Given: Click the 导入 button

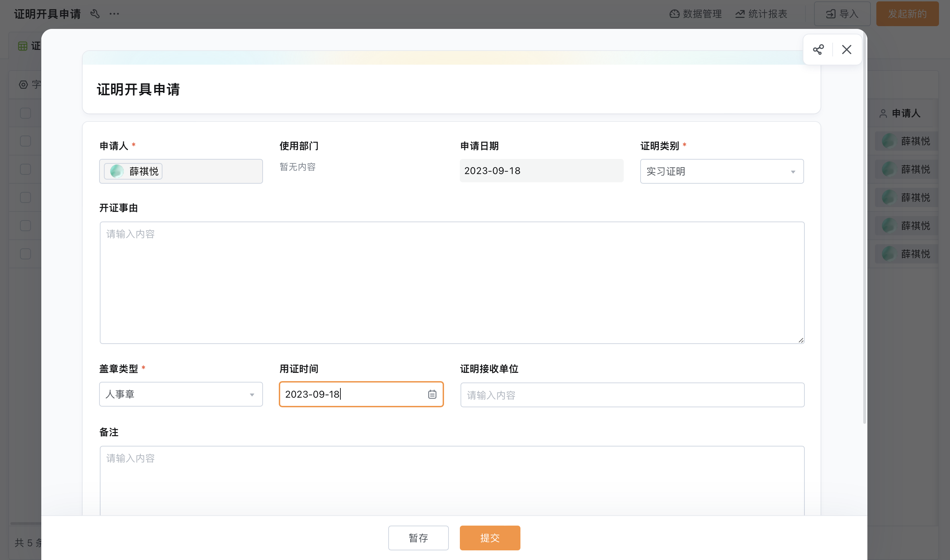Looking at the screenshot, I should (842, 14).
